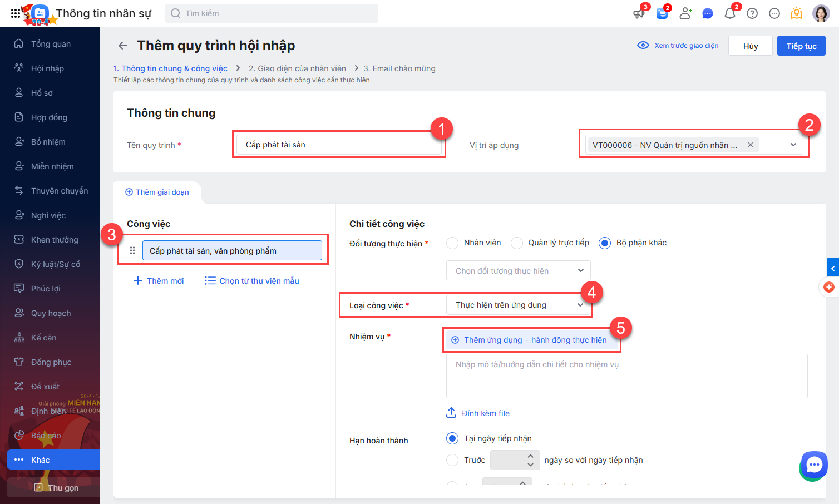This screenshot has height=504, width=839.
Task: Open the chat messages icon in header
Action: click(x=708, y=14)
